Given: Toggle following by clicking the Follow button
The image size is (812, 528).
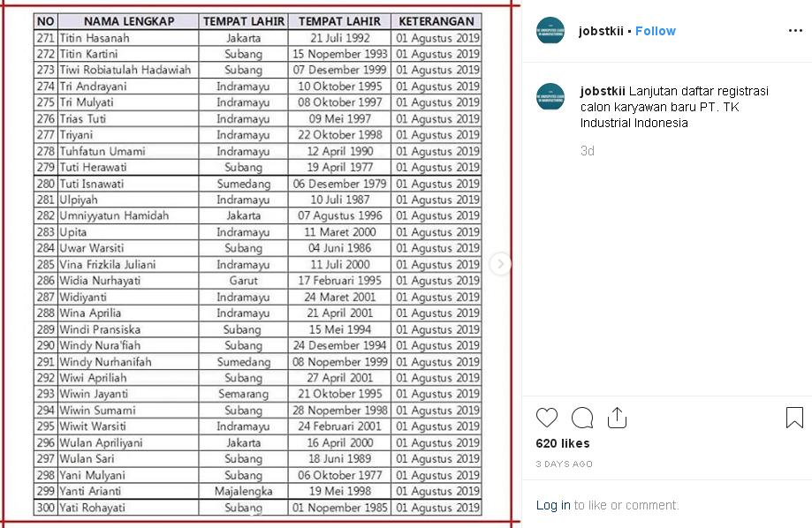Looking at the screenshot, I should pos(655,30).
